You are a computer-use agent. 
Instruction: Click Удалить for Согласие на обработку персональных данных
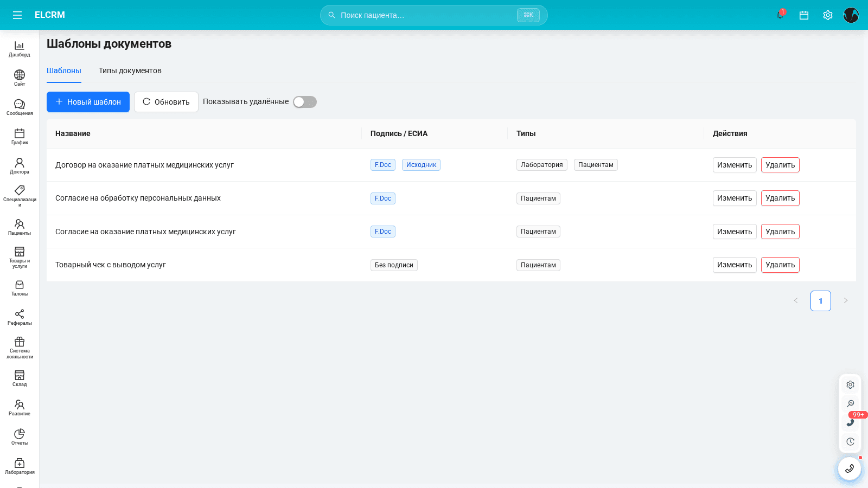coord(780,198)
